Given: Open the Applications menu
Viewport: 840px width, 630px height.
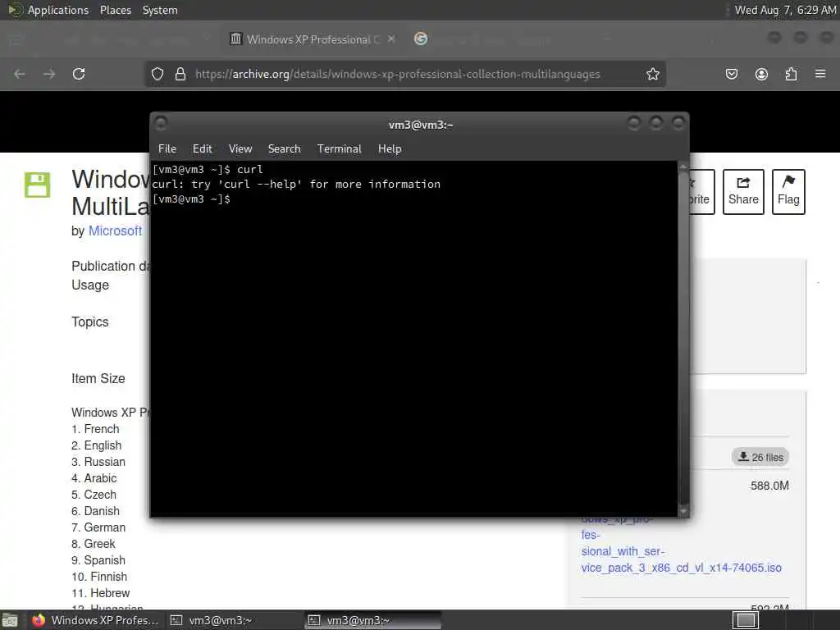Looking at the screenshot, I should [x=48, y=10].
